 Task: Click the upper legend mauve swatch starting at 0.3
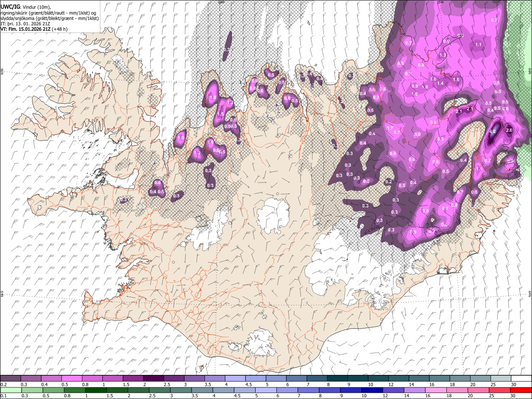click(x=31, y=379)
